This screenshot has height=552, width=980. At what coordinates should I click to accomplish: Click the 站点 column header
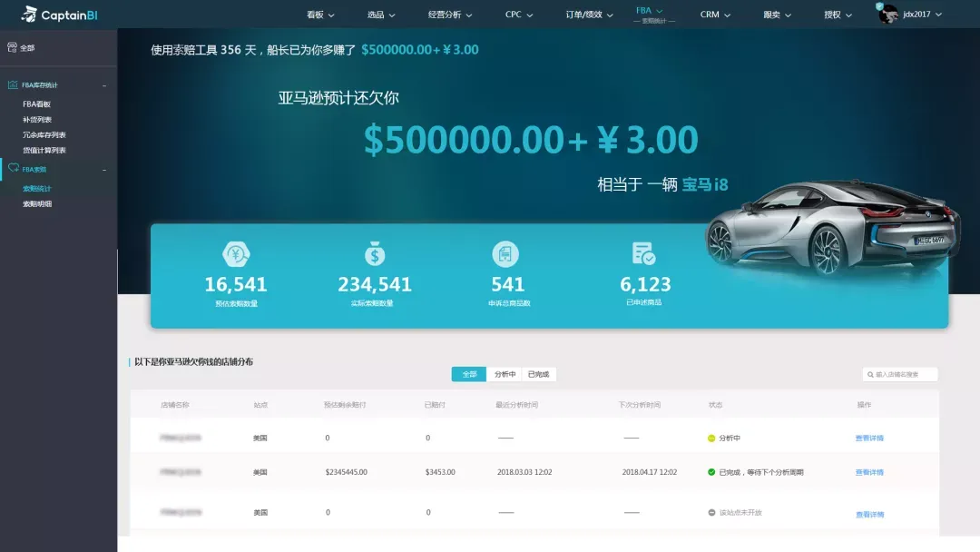260,405
